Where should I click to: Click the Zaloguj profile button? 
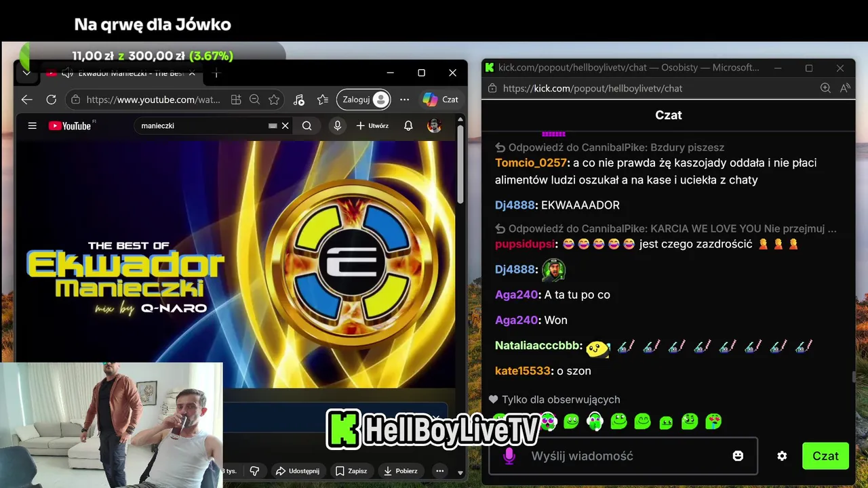(364, 100)
